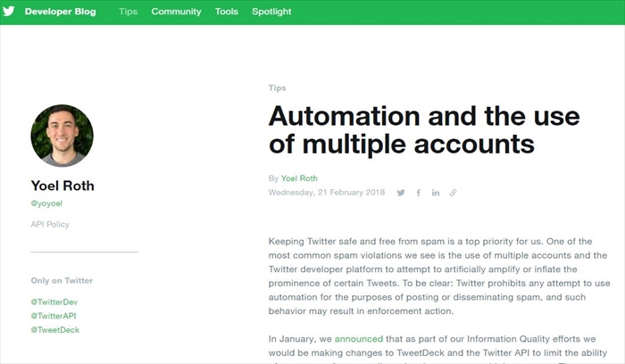Click the Twitter bird logo in header
Image resolution: width=625 pixels, height=364 pixels.
(9, 12)
